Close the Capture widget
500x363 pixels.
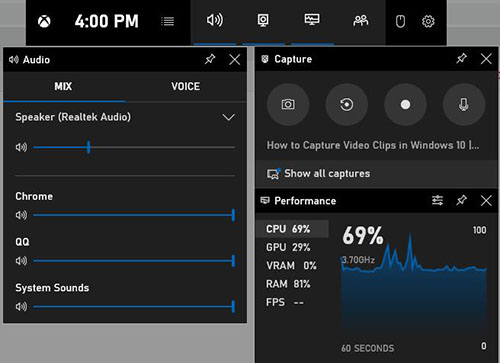click(486, 59)
